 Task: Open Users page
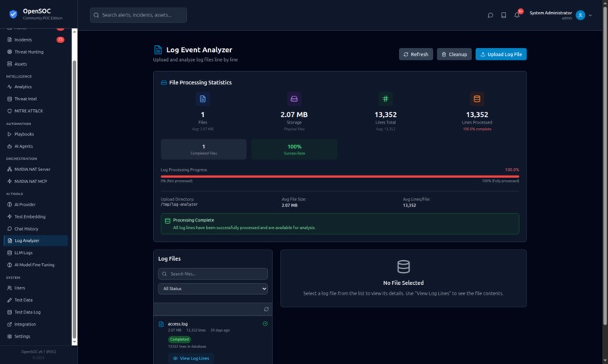[35, 288]
